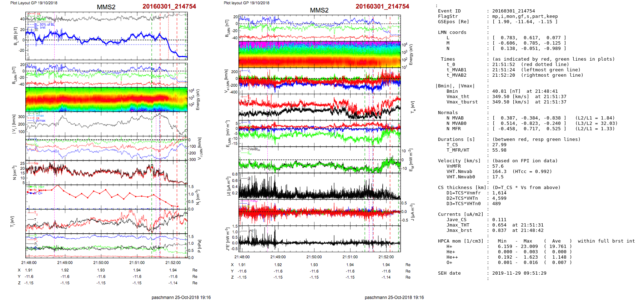The width and height of the screenshot is (644, 300).
Task: Click '21:52:20 (rightmost green line)' entry
Action: [538, 75]
